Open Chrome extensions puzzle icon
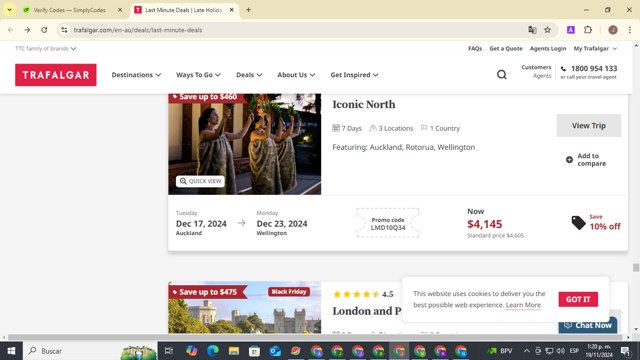640x360 pixels. pos(588,30)
